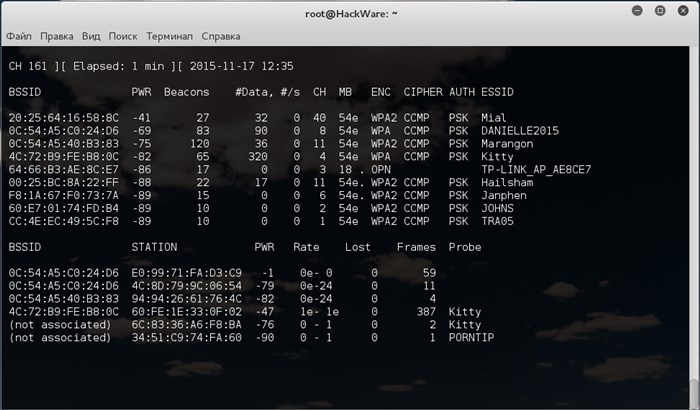
Task: Open the Вид menu
Action: [91, 36]
